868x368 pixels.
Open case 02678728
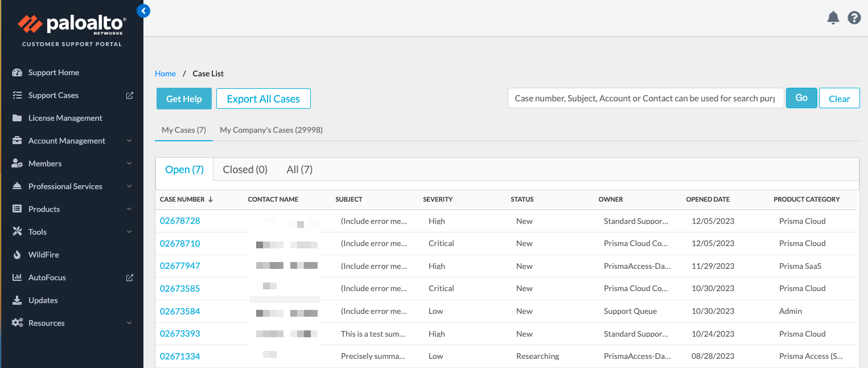click(180, 220)
